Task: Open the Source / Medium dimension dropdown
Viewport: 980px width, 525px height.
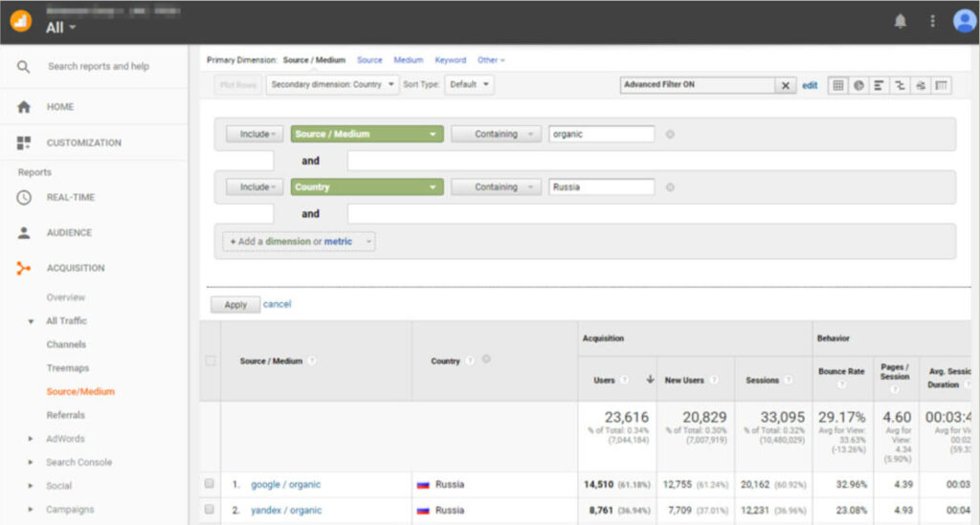Action: click(367, 134)
